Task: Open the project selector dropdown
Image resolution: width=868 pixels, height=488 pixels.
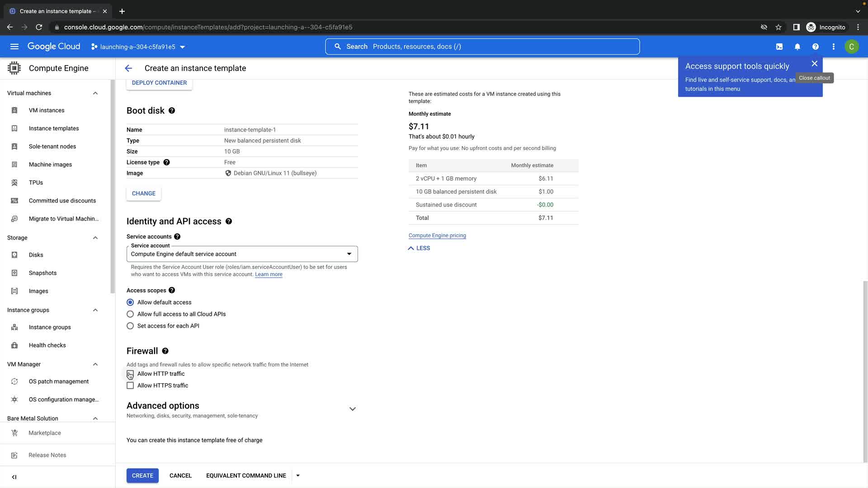Action: (138, 47)
